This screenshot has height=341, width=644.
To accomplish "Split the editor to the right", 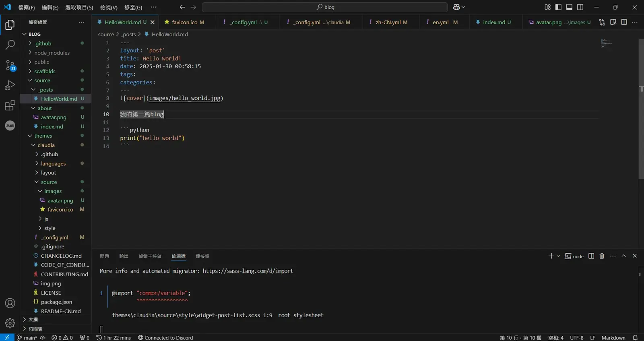I will (624, 22).
